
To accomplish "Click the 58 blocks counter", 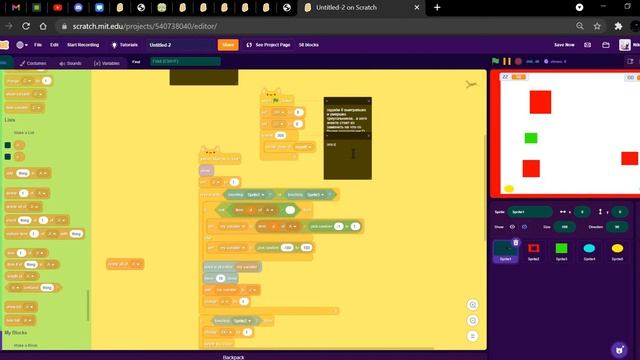I will pyautogui.click(x=309, y=45).
